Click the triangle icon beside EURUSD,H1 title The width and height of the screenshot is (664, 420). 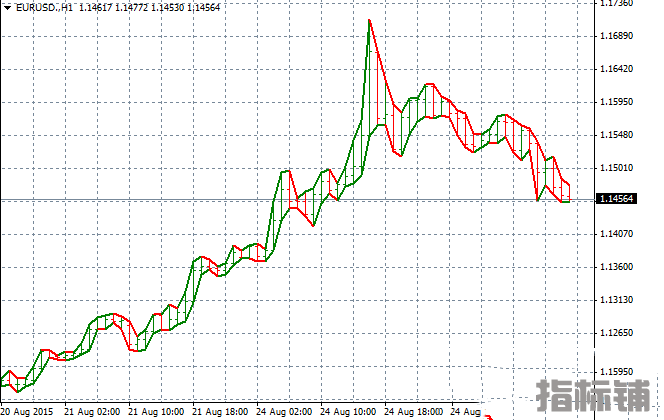7,7
